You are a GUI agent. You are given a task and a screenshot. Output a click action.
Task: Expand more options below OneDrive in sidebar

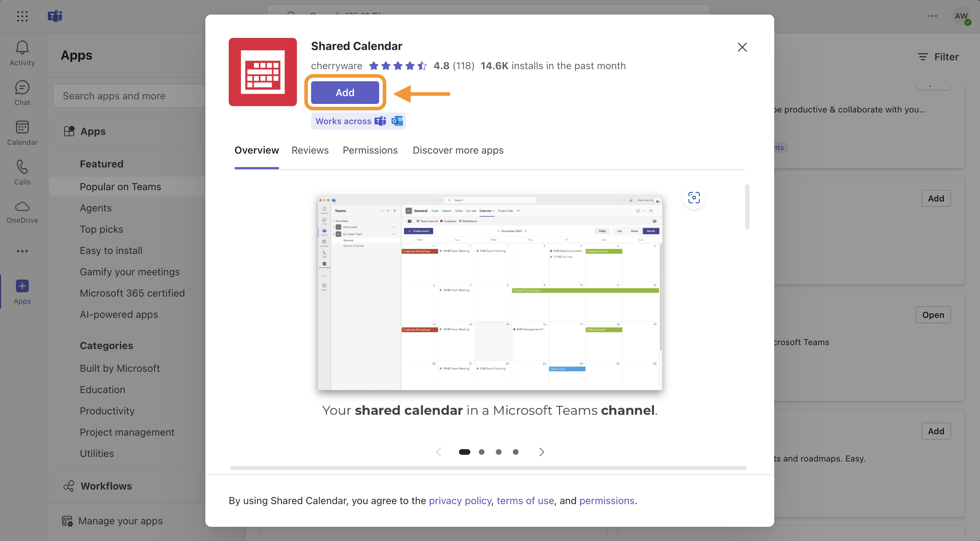click(22, 251)
